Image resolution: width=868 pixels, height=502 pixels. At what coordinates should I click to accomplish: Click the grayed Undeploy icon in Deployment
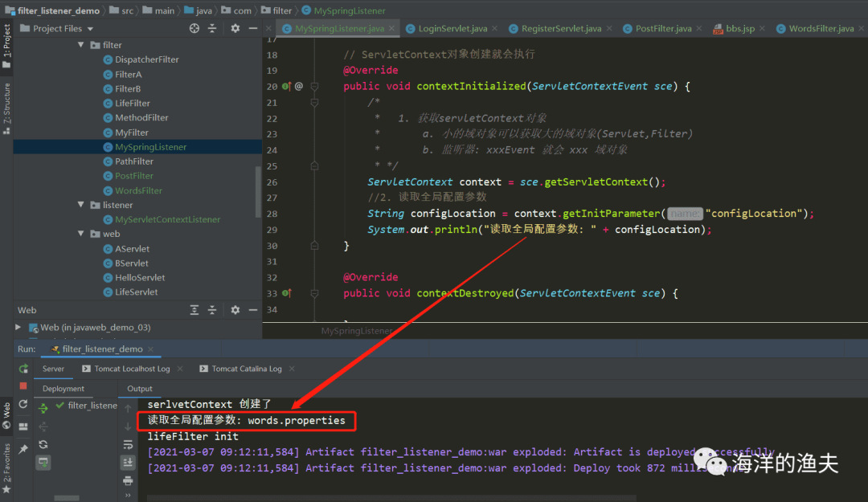tap(43, 426)
